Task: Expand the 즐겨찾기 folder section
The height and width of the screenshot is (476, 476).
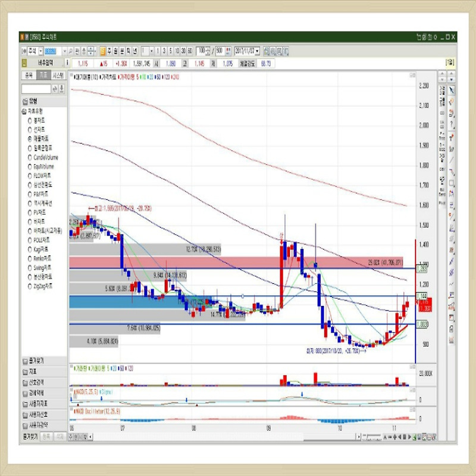Action: (x=44, y=361)
